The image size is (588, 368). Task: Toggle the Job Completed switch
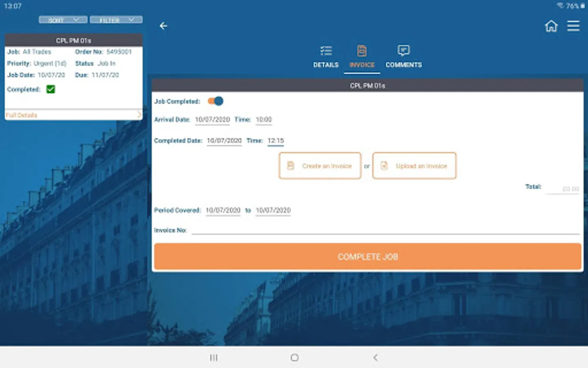coord(216,101)
